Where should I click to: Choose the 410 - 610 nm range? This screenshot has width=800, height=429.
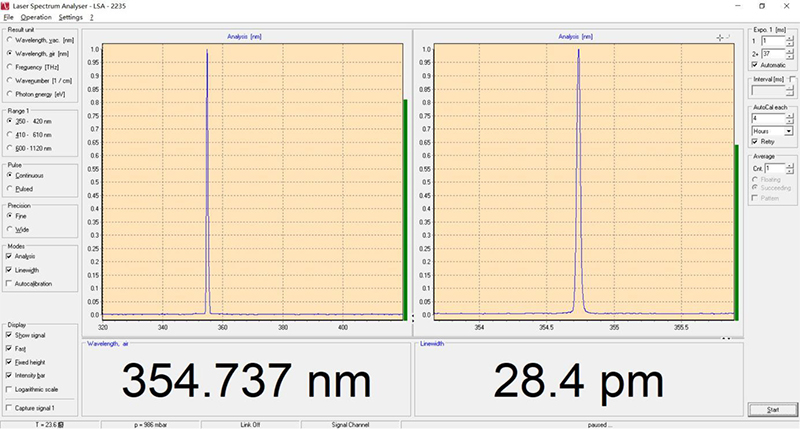pyautogui.click(x=10, y=133)
